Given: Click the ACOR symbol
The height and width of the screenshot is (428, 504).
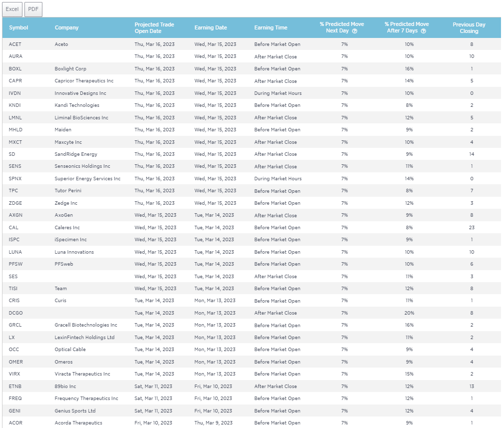Looking at the screenshot, I should 15,423.
